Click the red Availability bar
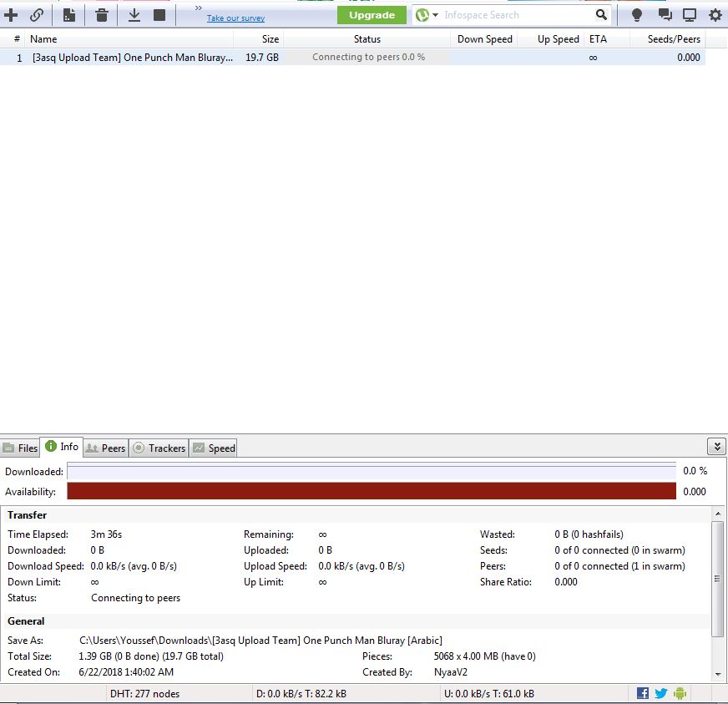The width and height of the screenshot is (728, 704). coord(372,491)
